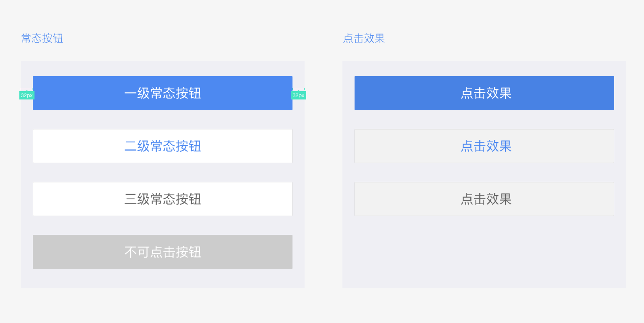Click the blue 一级常态按钮 primary button
The width and height of the screenshot is (644, 323).
[x=163, y=93]
